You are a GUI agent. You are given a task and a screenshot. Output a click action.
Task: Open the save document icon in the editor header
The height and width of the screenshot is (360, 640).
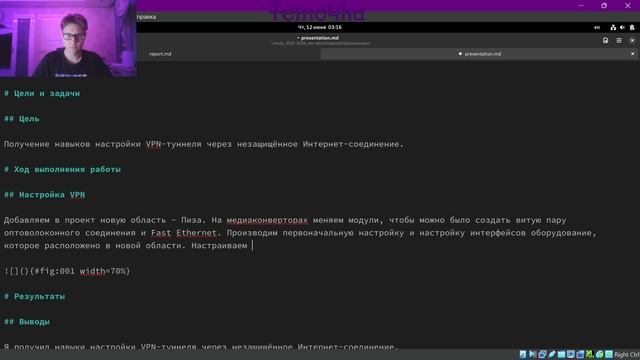coord(605,40)
